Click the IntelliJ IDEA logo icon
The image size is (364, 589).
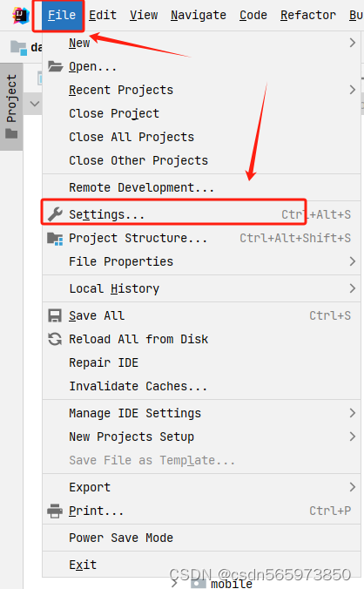click(21, 16)
